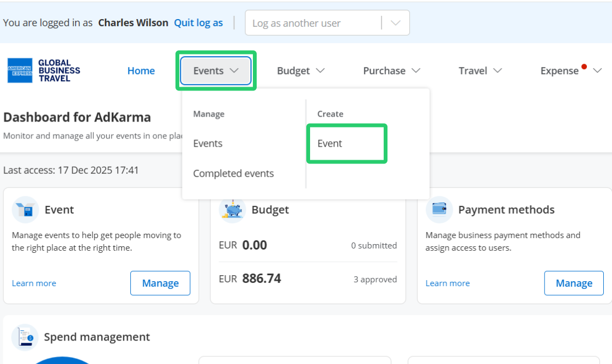
Task: Click the Spend management heading
Action: click(97, 337)
